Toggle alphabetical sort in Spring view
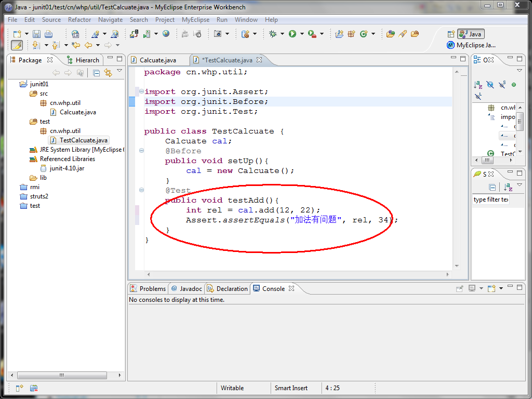Screen dimensions: 532x399 click(x=508, y=187)
